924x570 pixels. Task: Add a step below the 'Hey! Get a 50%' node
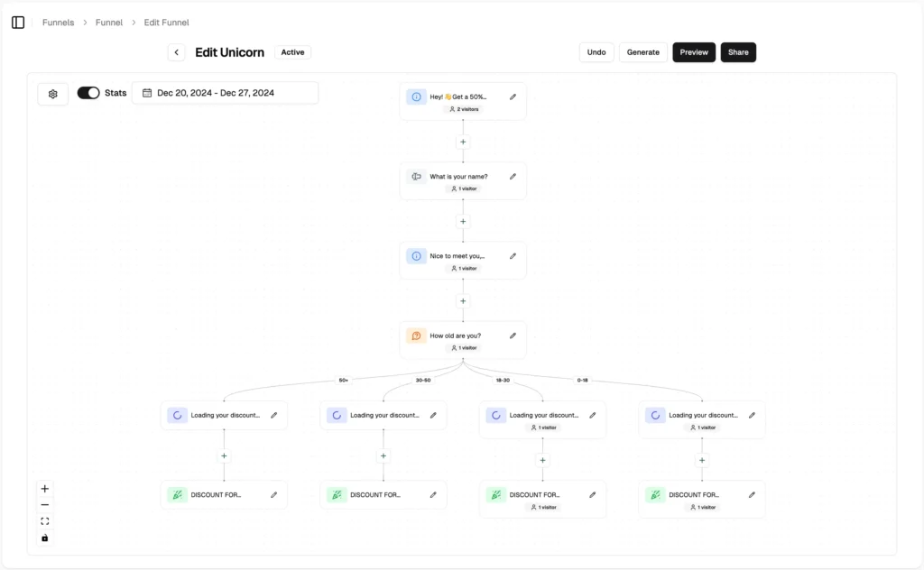[463, 142]
